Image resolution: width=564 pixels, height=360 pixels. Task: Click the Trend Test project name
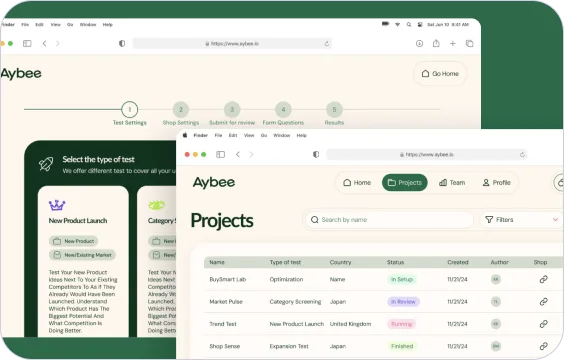(223, 324)
